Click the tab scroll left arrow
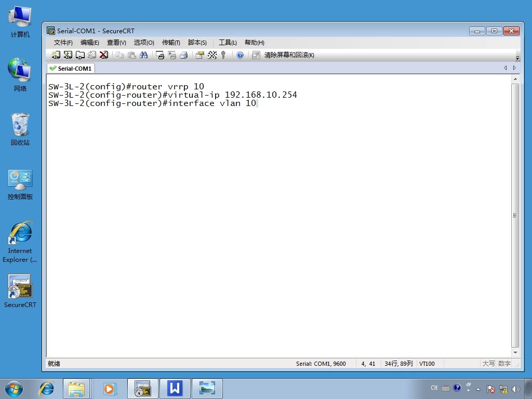Viewport: 532px width, 399px height. 505,68
